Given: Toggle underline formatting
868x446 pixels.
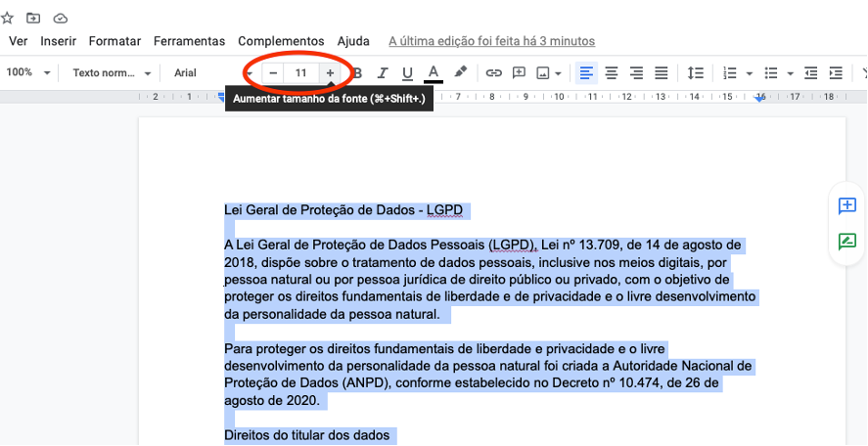Looking at the screenshot, I should (407, 73).
